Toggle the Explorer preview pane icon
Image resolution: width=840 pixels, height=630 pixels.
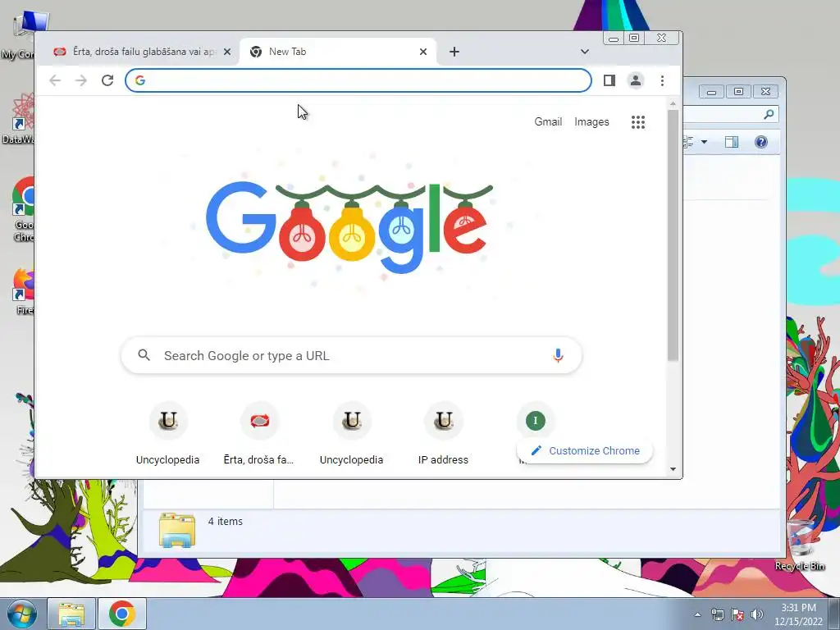coord(731,142)
